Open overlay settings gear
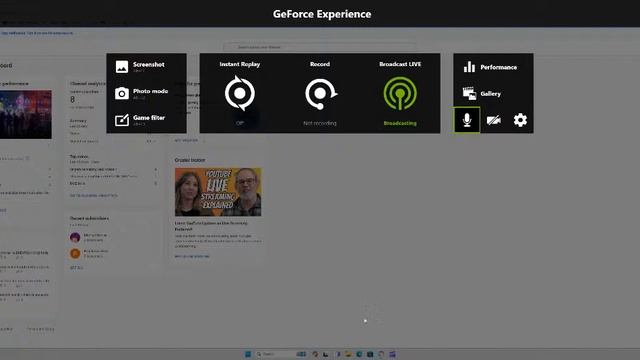Screen dimensions: 640x360 coord(520,120)
